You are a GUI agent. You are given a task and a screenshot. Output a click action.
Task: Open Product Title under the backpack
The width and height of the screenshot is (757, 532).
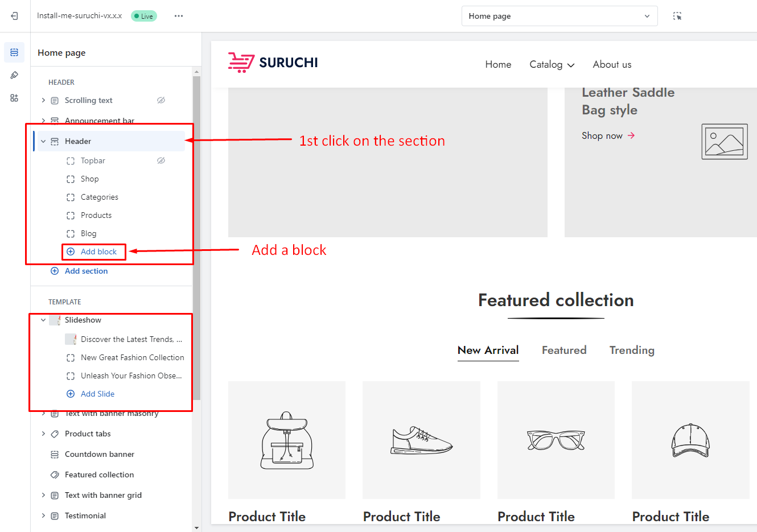267,517
